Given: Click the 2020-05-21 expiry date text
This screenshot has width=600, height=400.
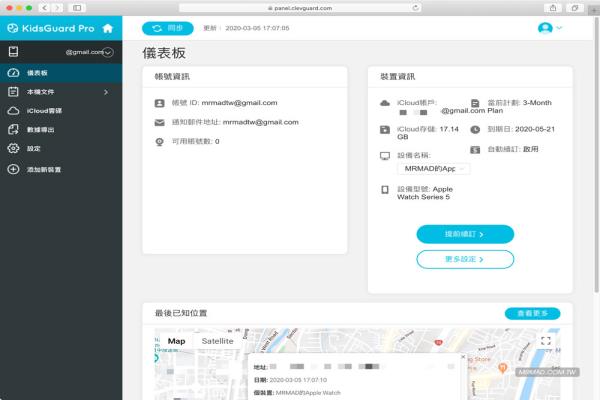Looking at the screenshot, I should [535, 129].
